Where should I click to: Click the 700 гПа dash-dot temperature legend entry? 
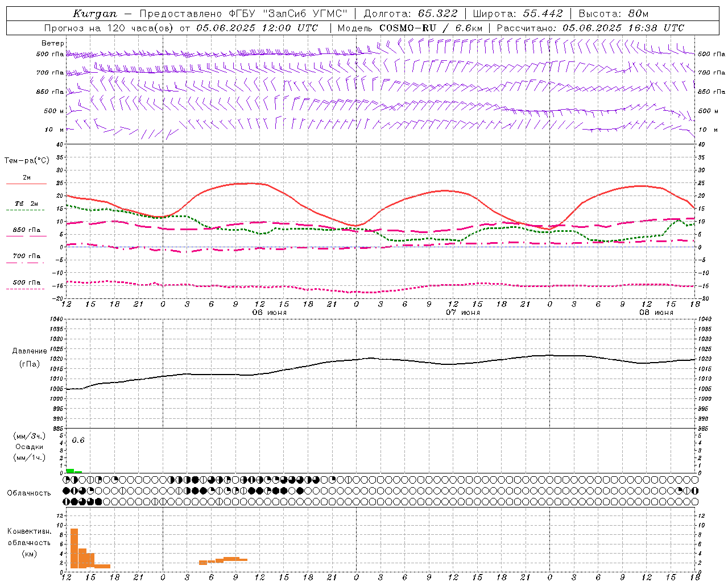[26, 256]
